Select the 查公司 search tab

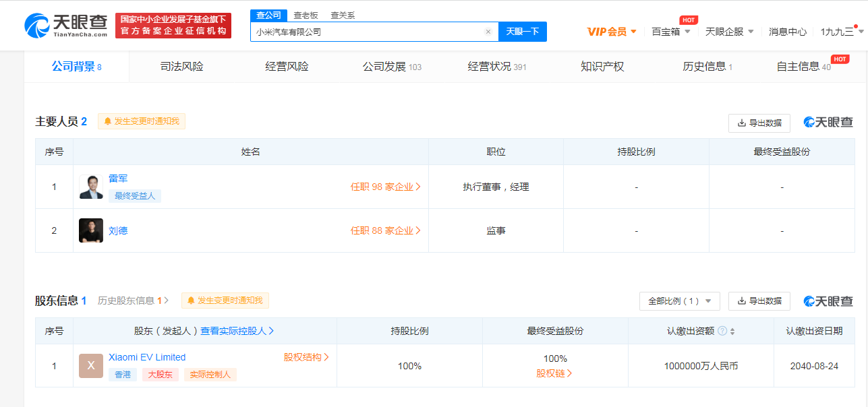269,15
